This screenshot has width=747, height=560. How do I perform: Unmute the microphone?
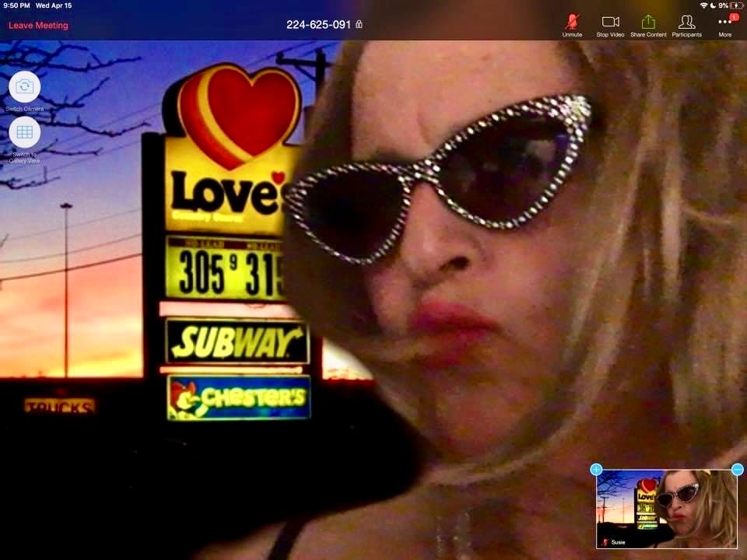tap(572, 26)
